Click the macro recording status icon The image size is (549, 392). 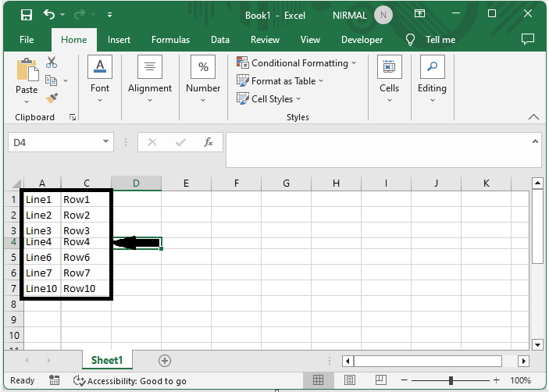click(x=54, y=380)
